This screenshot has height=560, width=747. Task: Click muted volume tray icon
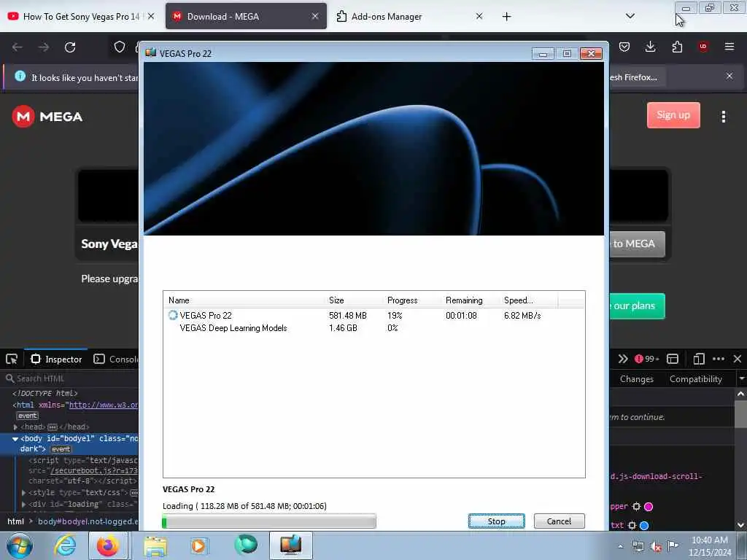coord(656,547)
